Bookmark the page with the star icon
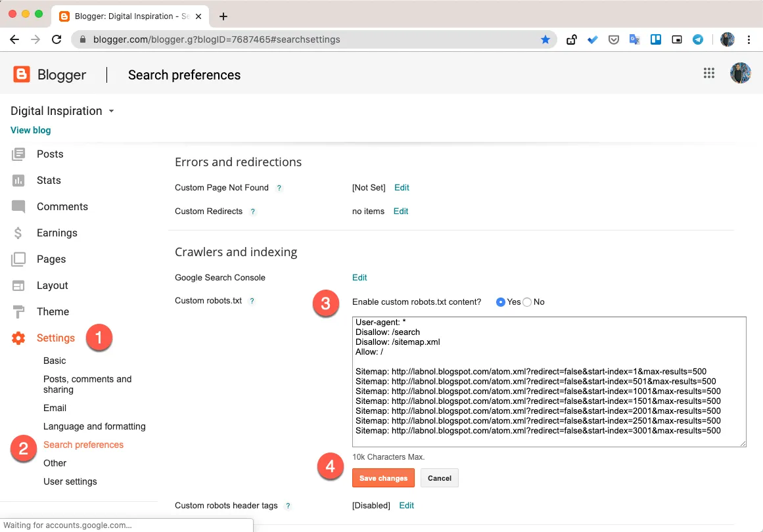 [x=545, y=39]
